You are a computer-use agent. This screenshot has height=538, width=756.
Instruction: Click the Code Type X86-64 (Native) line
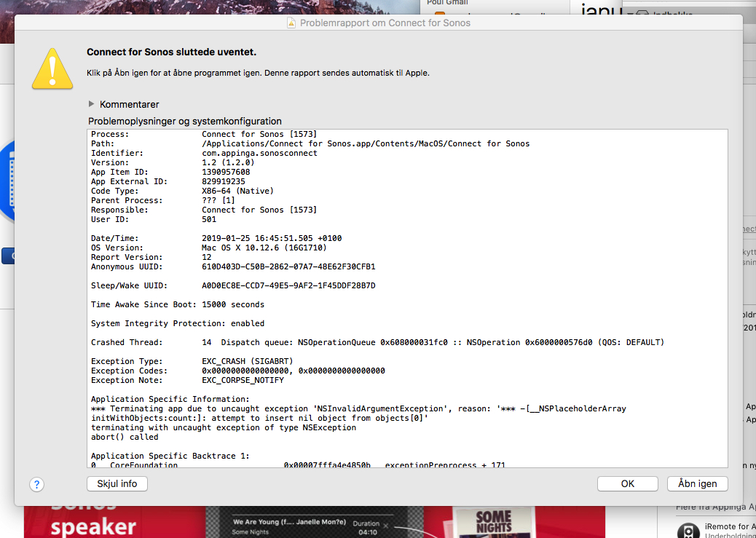click(x=182, y=191)
